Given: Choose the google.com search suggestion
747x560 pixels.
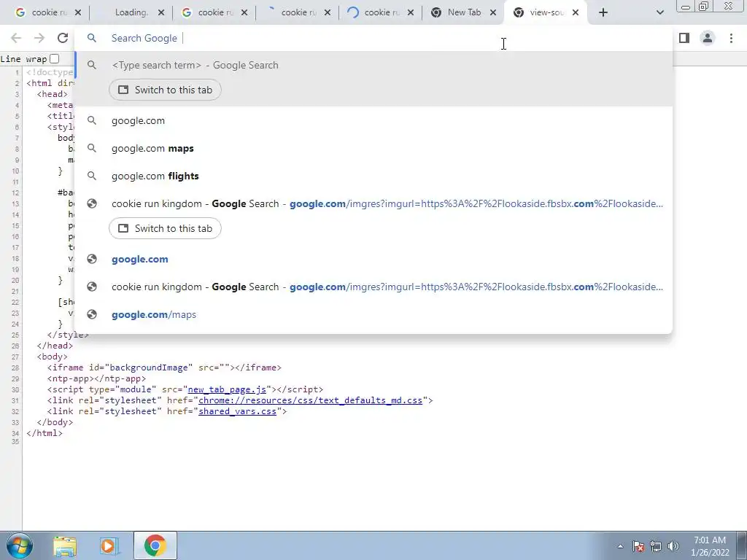Looking at the screenshot, I should pyautogui.click(x=373, y=120).
